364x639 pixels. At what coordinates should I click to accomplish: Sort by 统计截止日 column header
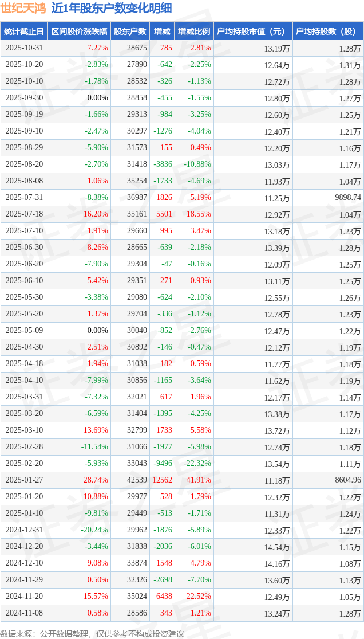pos(24,32)
